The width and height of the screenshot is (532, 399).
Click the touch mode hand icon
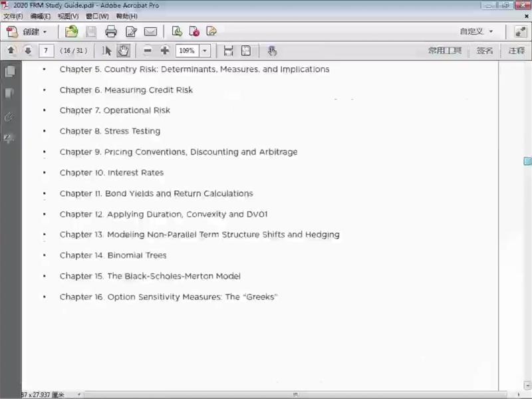point(272,51)
